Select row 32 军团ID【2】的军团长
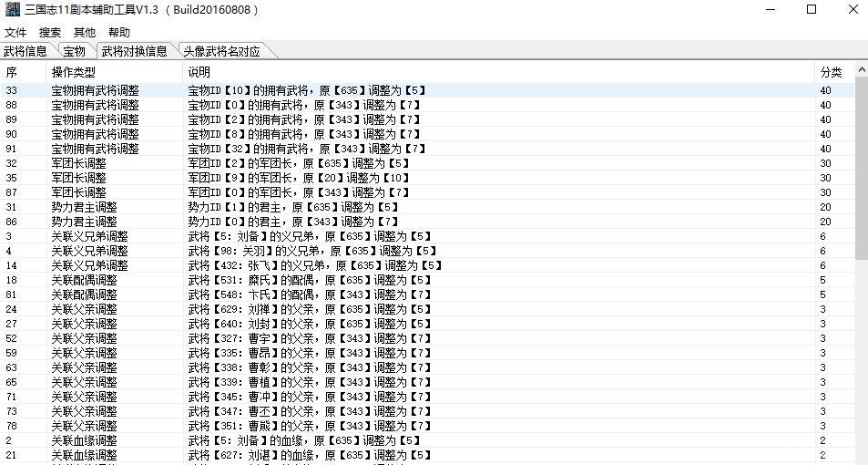The width and height of the screenshot is (868, 465). pos(427,163)
